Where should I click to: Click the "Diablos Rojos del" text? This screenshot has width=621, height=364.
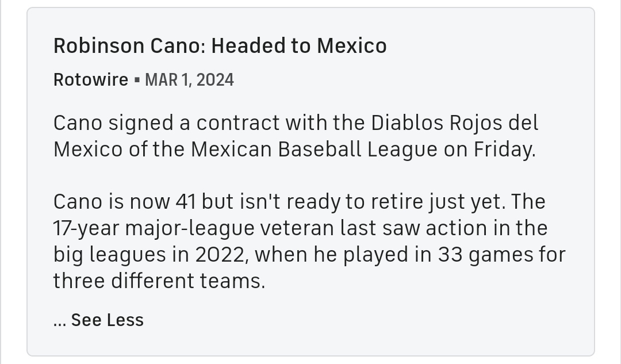pyautogui.click(x=454, y=122)
